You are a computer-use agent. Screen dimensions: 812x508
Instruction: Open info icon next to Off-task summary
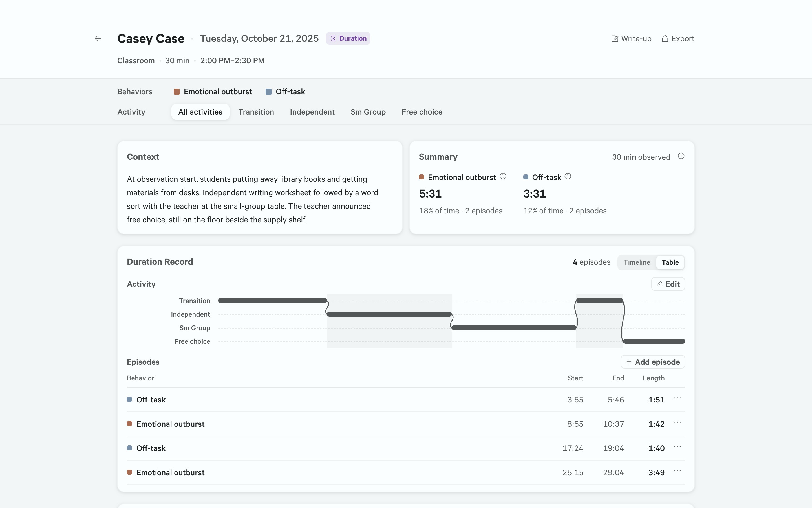[x=568, y=176]
